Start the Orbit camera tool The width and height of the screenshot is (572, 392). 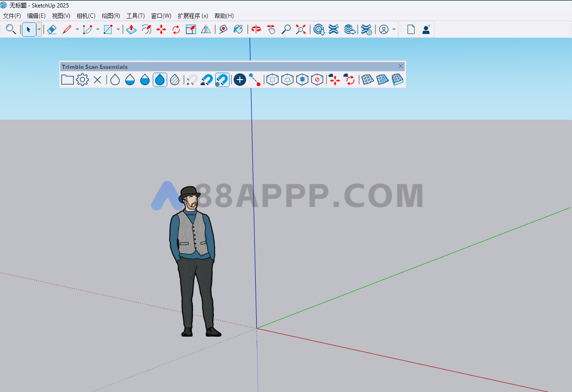[x=256, y=29]
